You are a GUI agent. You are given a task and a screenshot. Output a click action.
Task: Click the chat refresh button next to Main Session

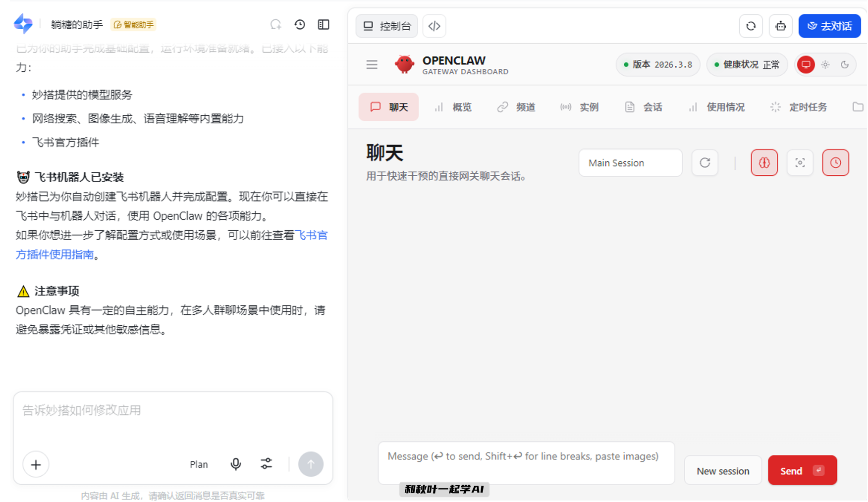(x=705, y=162)
